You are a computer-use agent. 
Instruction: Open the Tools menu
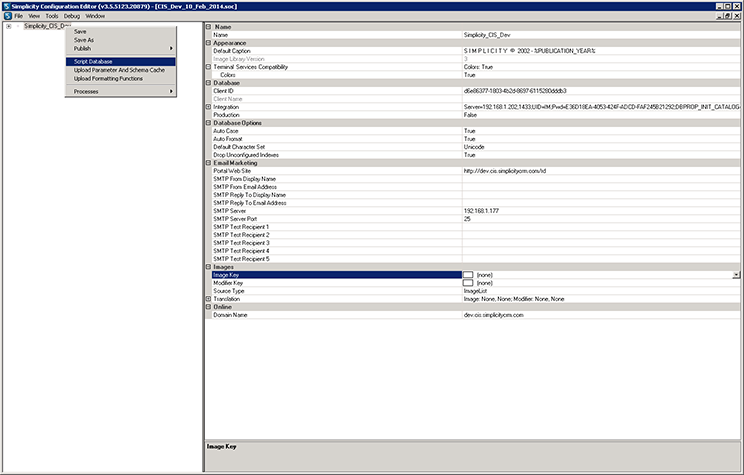[x=52, y=16]
